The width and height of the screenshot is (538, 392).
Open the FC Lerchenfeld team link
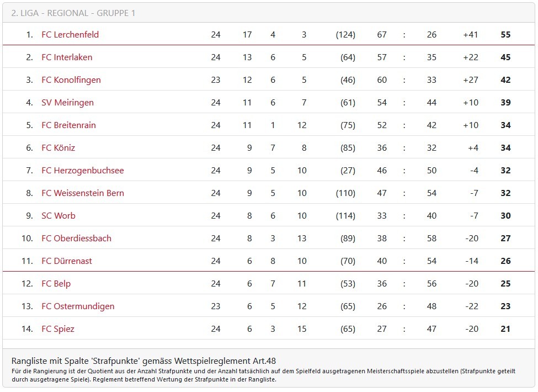pos(70,35)
